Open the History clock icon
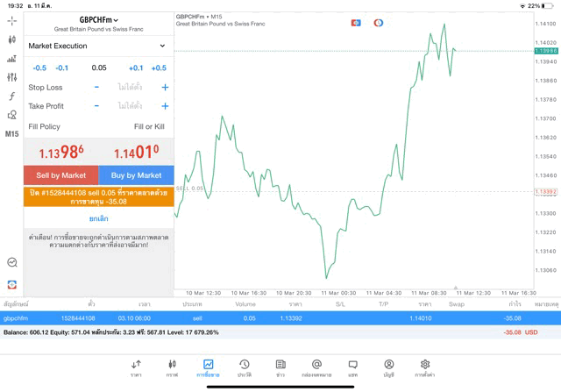Viewport: 561px width, 392px height. point(245,367)
